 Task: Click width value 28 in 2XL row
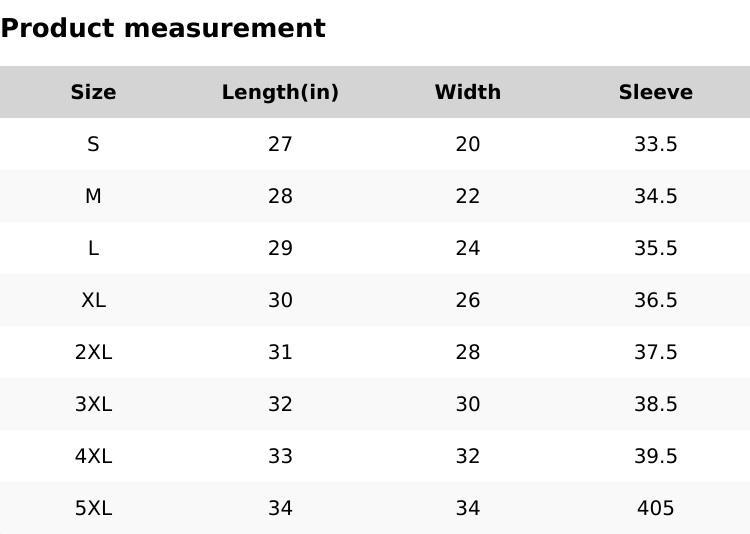pyautogui.click(x=467, y=352)
